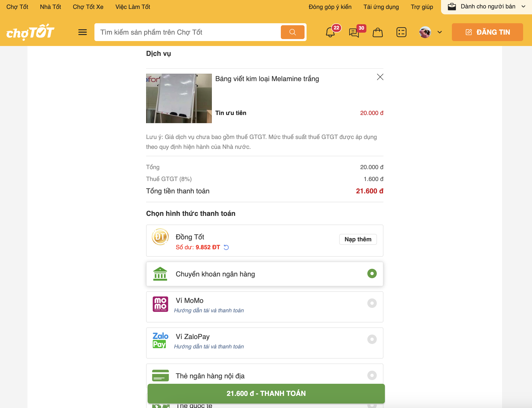This screenshot has width=532, height=408.
Task: Open the hamburger category menu
Action: click(x=83, y=32)
